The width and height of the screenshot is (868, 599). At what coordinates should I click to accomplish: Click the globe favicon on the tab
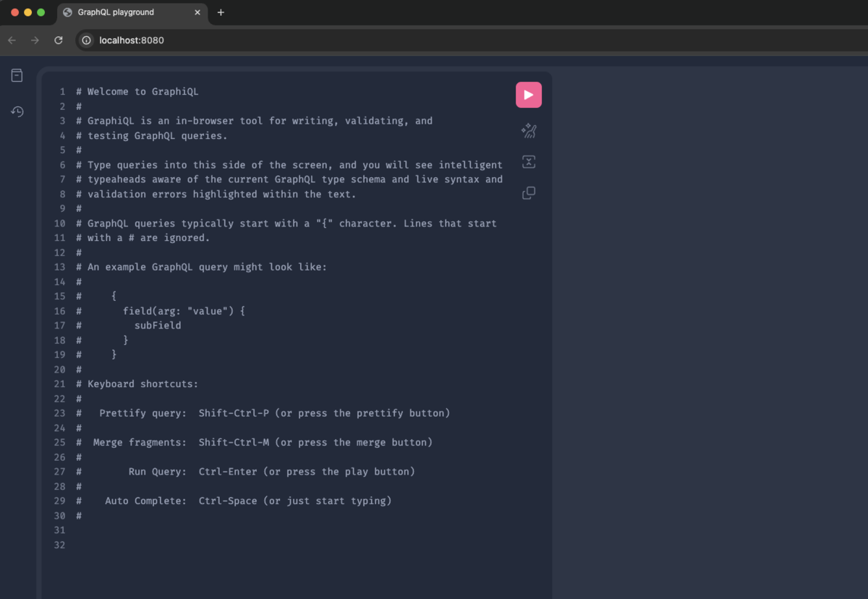coord(68,12)
